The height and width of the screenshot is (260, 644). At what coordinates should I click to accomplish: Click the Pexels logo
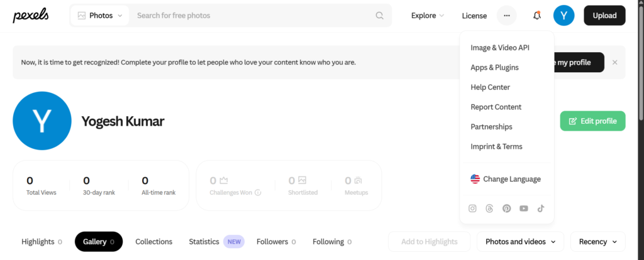pyautogui.click(x=31, y=16)
